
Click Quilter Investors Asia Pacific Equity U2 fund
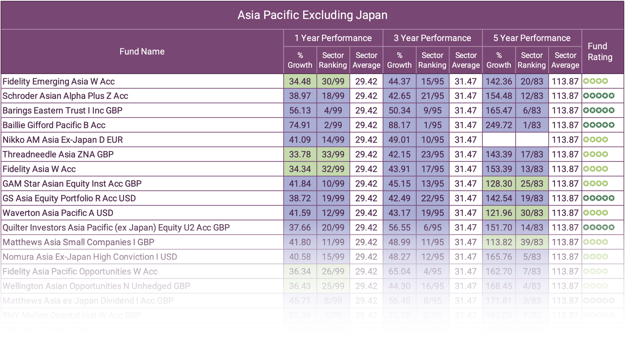pos(116,228)
